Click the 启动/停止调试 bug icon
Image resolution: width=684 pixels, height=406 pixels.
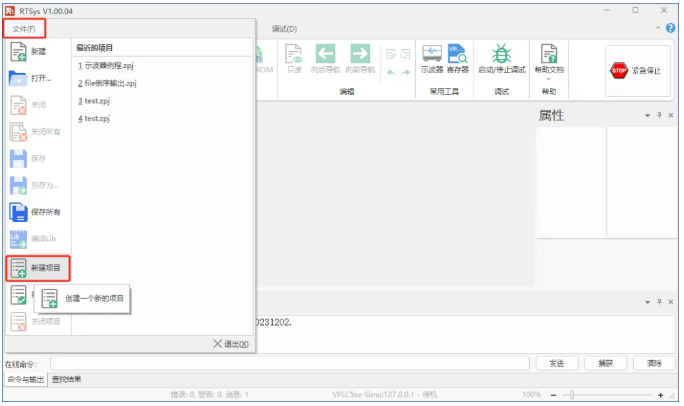pyautogui.click(x=501, y=58)
